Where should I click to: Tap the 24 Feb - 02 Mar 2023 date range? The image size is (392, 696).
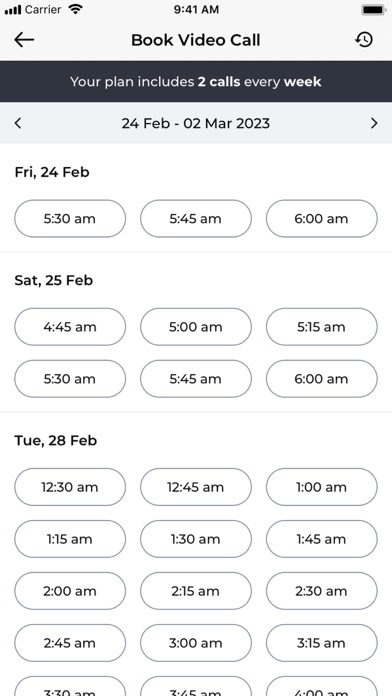196,123
